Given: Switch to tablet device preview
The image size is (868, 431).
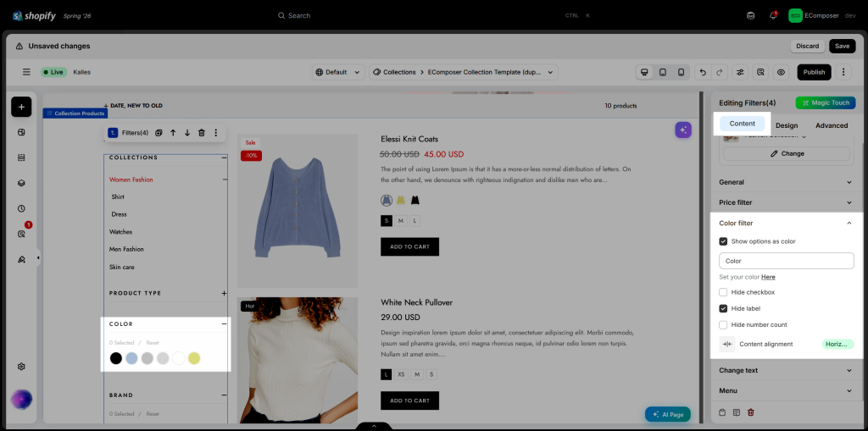Looking at the screenshot, I should point(663,72).
